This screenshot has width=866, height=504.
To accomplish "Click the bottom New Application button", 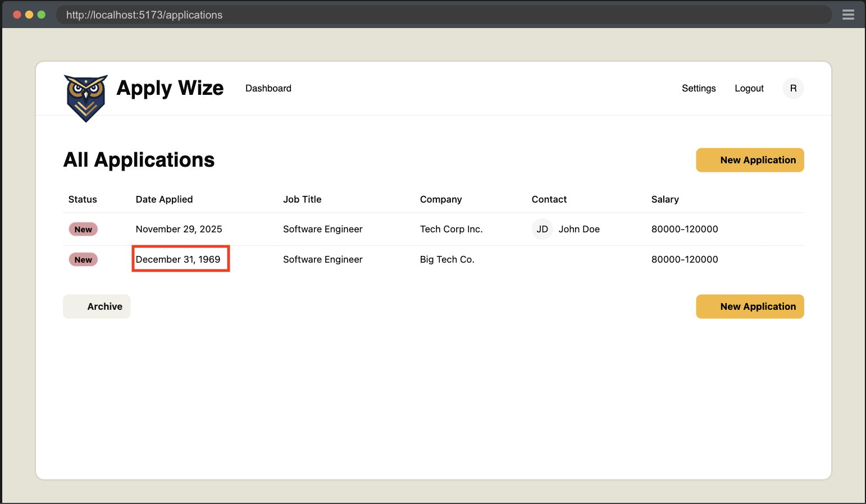I will tap(750, 306).
